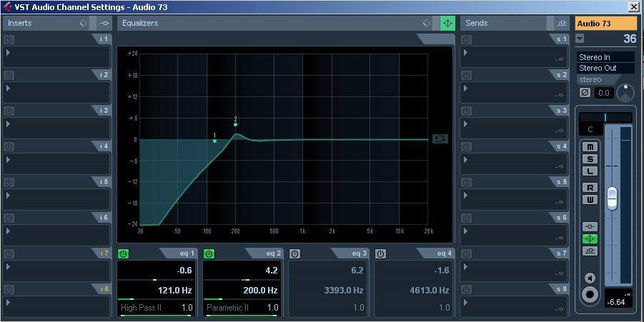This screenshot has height=322, width=644.
Task: Click the pan control above C display
Action: (605, 117)
